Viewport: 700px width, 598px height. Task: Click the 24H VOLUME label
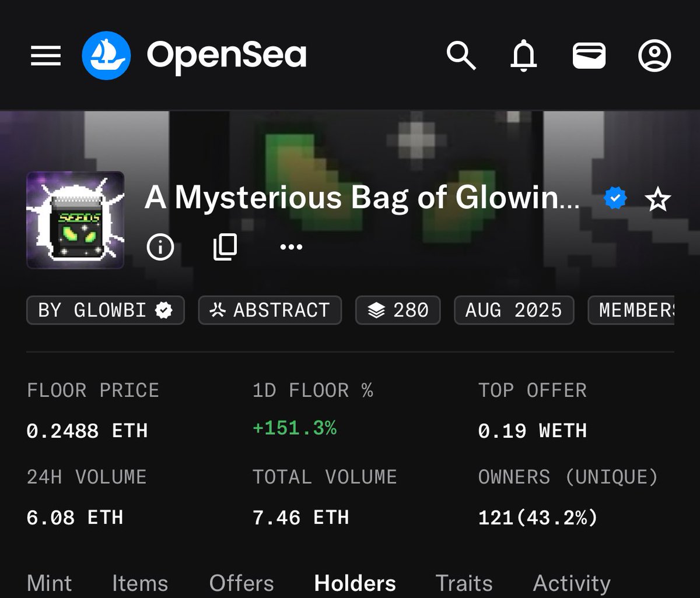coord(86,477)
